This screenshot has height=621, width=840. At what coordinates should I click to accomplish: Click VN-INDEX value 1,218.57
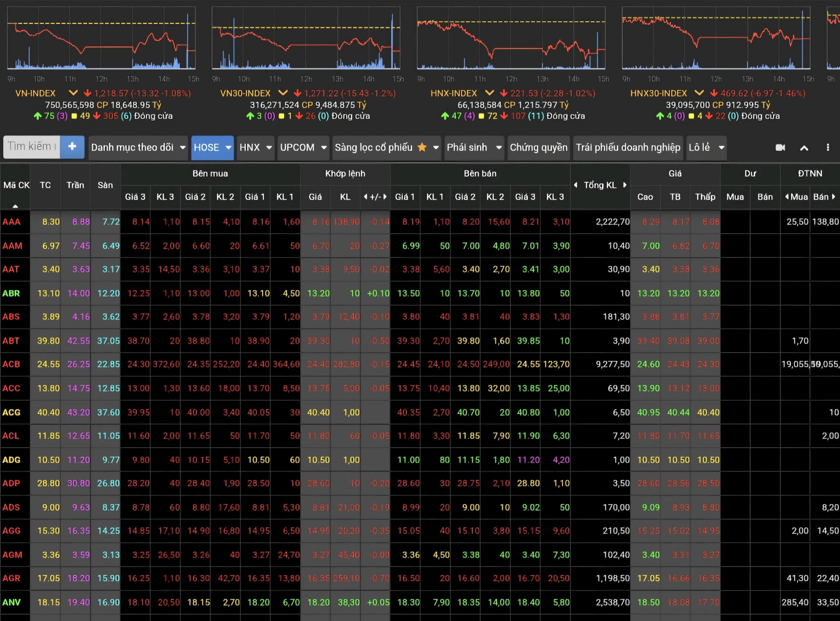coord(111,93)
